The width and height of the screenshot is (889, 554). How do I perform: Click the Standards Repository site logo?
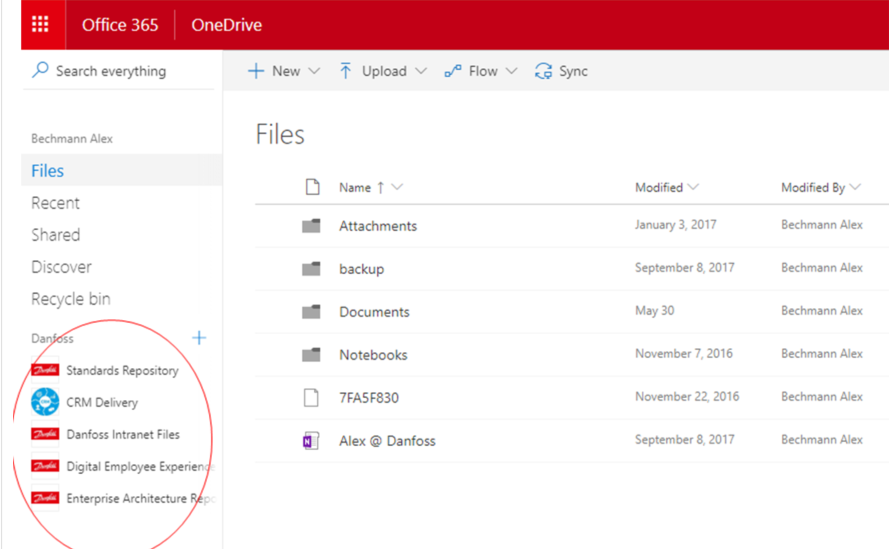click(45, 370)
